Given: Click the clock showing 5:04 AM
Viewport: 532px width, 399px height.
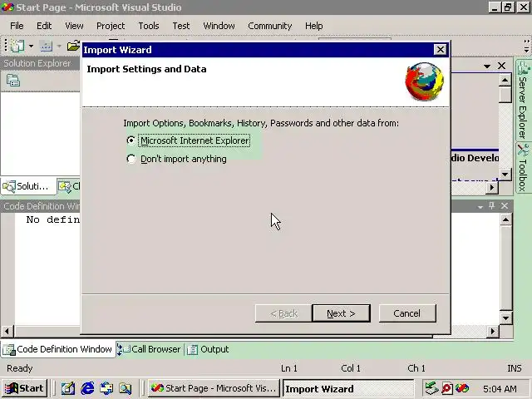Looking at the screenshot, I should (500, 388).
